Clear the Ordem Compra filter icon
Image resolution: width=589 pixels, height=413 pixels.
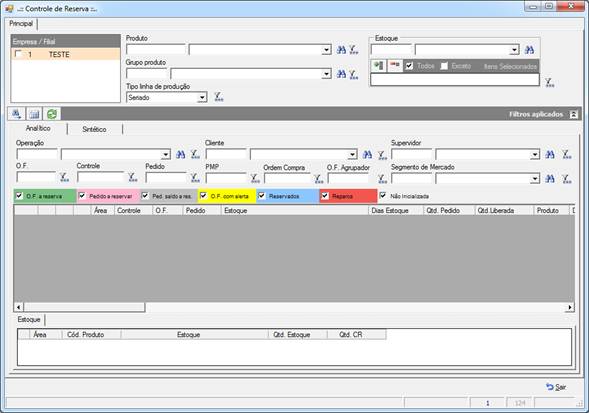point(319,179)
